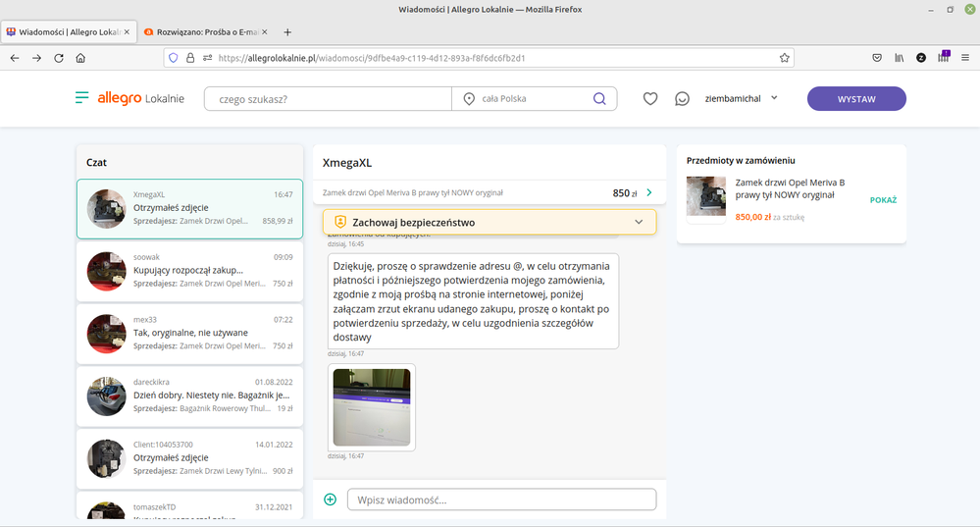980x527 pixels.
Task: Open a new browser tab
Action: tap(287, 31)
